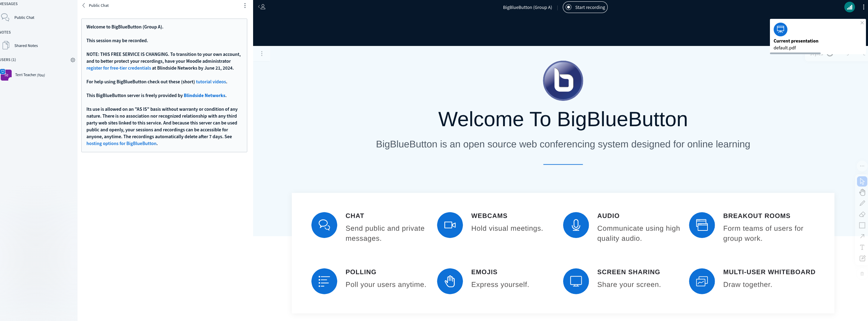Select the whiteboard Pencil draw tool
The width and height of the screenshot is (868, 321).
862,203
